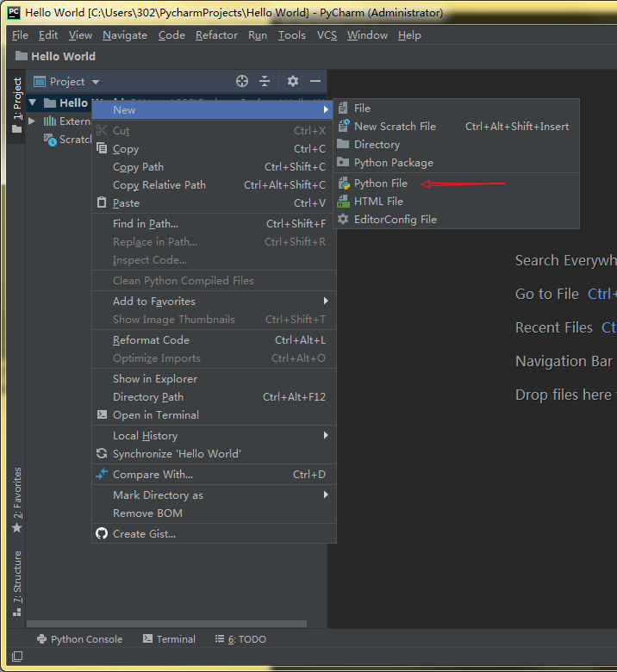Click the tool window toggle icon bottom-left
This screenshot has width=617, height=672.
point(17,656)
